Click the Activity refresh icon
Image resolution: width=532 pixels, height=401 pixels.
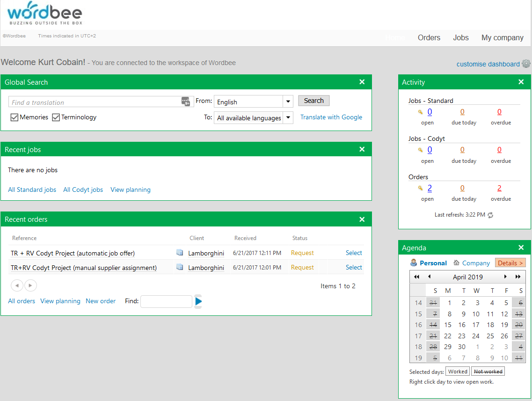click(x=490, y=215)
